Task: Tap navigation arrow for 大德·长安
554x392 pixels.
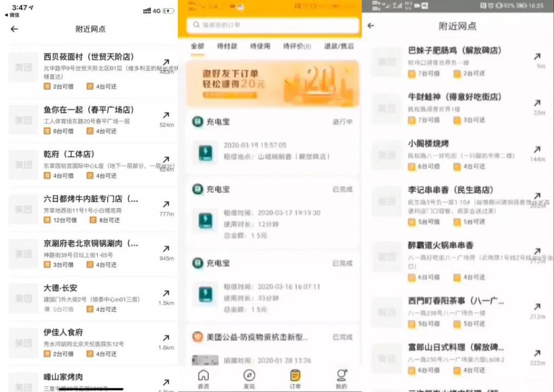Action: coord(166,294)
